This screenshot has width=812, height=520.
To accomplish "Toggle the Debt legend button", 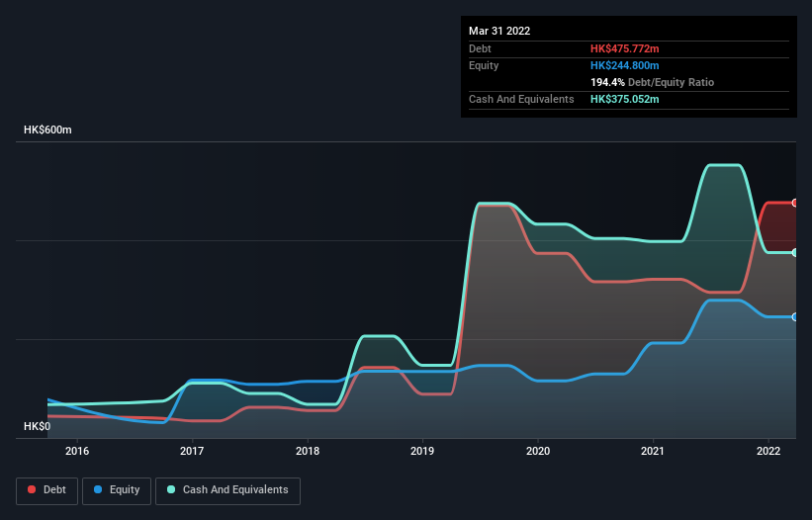I will tap(47, 490).
